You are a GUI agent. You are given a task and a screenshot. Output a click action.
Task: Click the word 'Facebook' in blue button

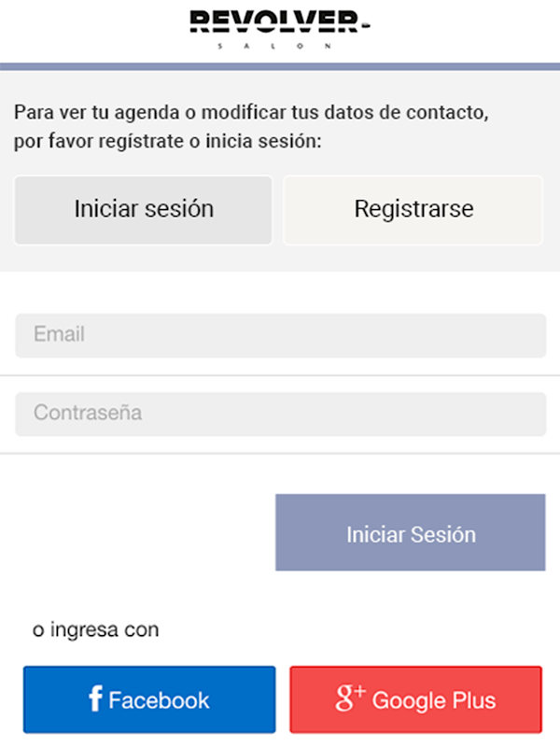pos(160,700)
